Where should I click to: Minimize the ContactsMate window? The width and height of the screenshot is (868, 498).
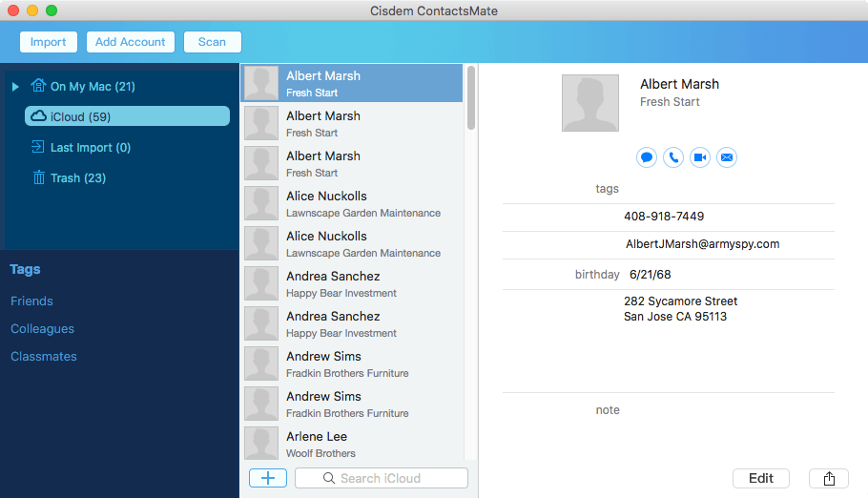point(32,10)
